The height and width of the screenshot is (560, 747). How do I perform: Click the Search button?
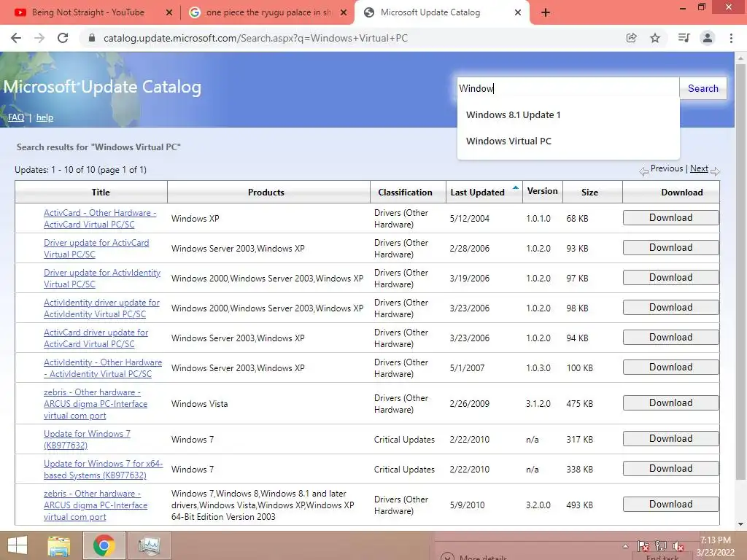click(x=703, y=88)
